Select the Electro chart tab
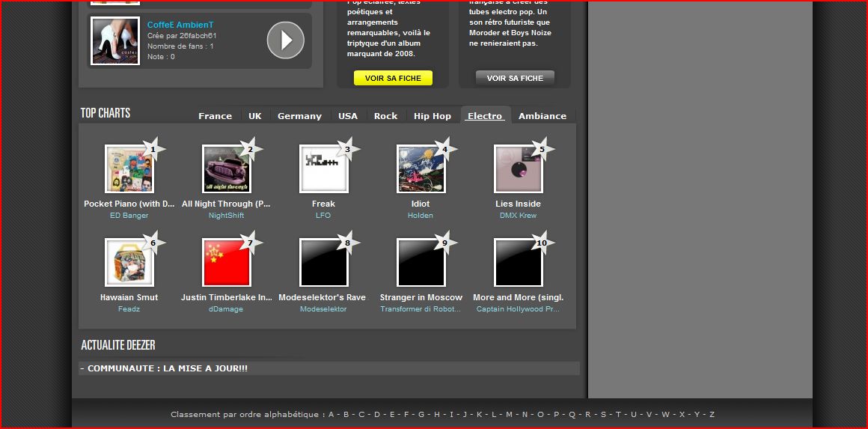Viewport: 868px width, 429px height. (x=485, y=116)
